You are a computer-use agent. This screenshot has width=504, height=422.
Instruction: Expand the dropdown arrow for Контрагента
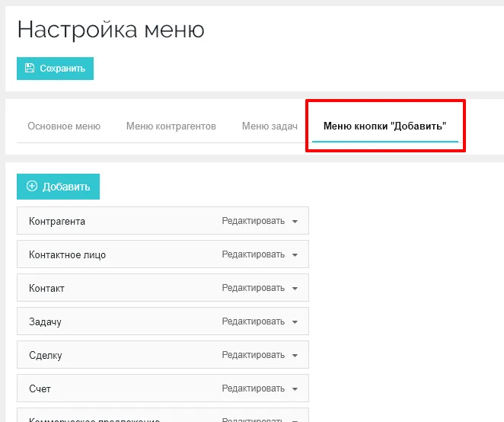coord(295,222)
